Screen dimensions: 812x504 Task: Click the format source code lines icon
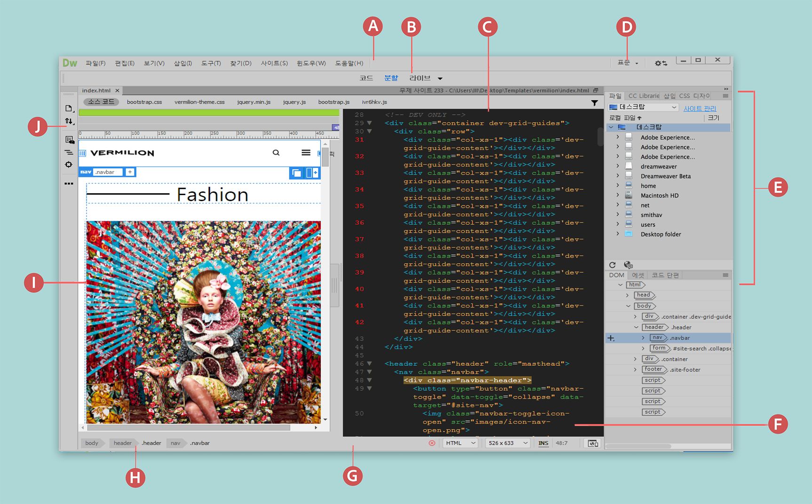pos(69,152)
